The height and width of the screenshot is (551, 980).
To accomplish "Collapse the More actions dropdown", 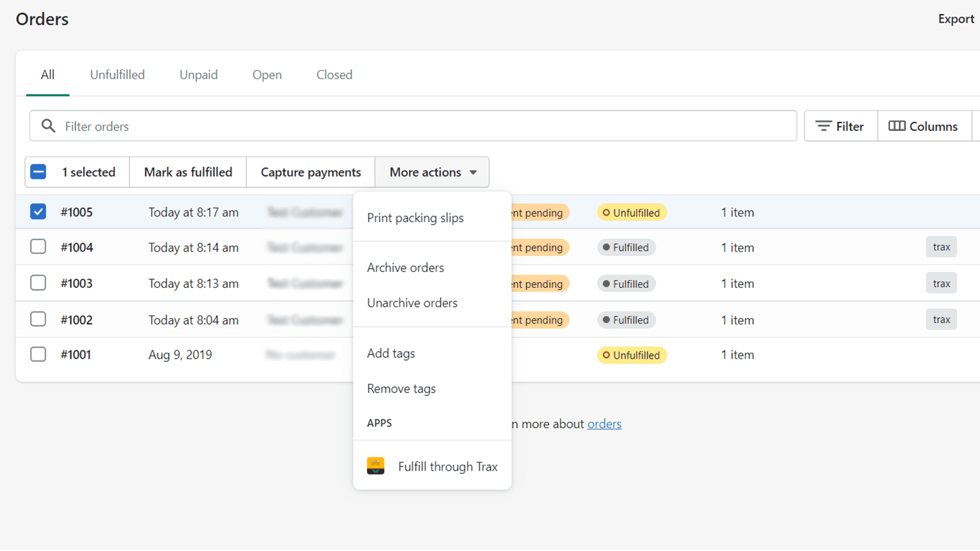I will pos(432,172).
